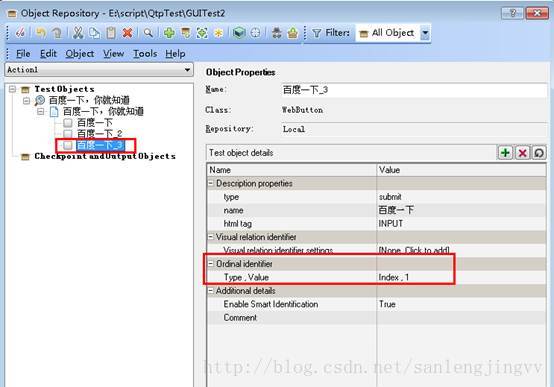Image resolution: width=554 pixels, height=387 pixels.
Task: Select the Test Objects root node
Action: coord(64,89)
